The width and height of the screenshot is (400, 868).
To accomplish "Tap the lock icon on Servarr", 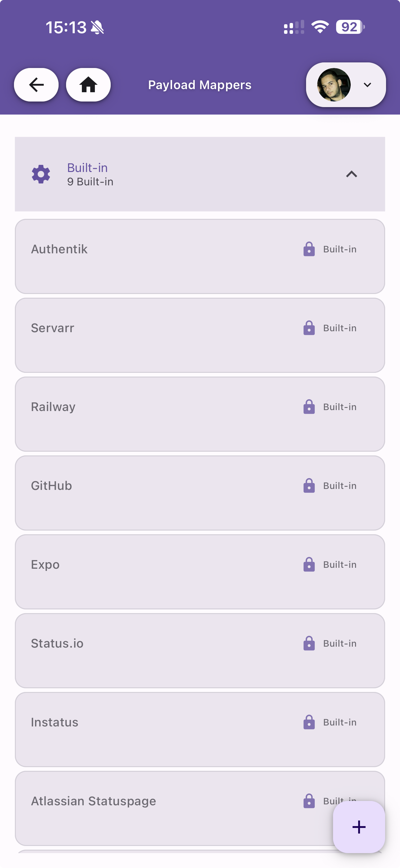I will click(309, 328).
